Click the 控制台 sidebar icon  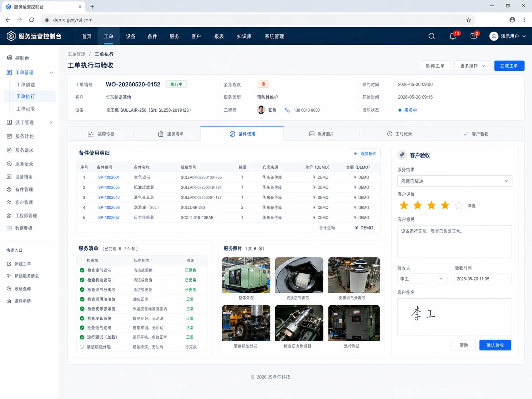(x=10, y=58)
